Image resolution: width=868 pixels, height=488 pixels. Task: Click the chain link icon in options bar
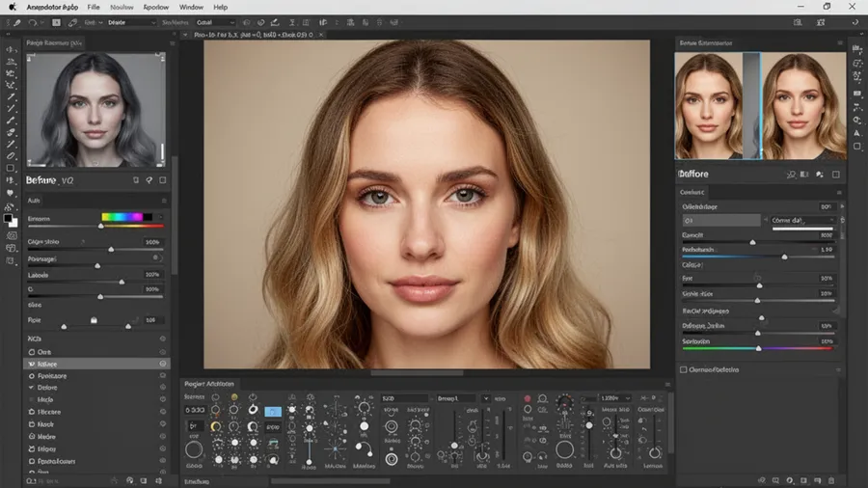[72, 23]
